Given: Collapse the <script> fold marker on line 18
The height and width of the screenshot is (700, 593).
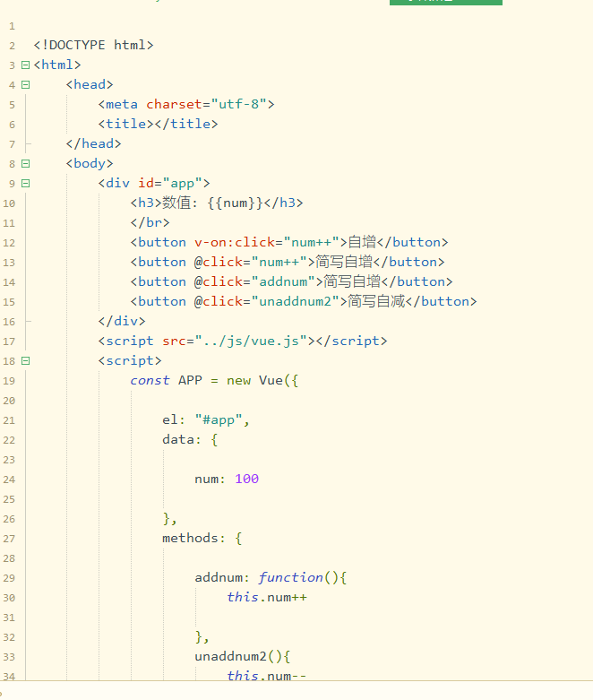Looking at the screenshot, I should 25,360.
